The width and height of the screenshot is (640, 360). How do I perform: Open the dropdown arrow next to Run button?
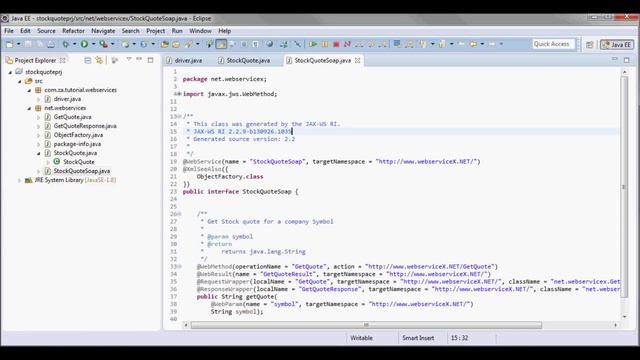tap(93, 44)
